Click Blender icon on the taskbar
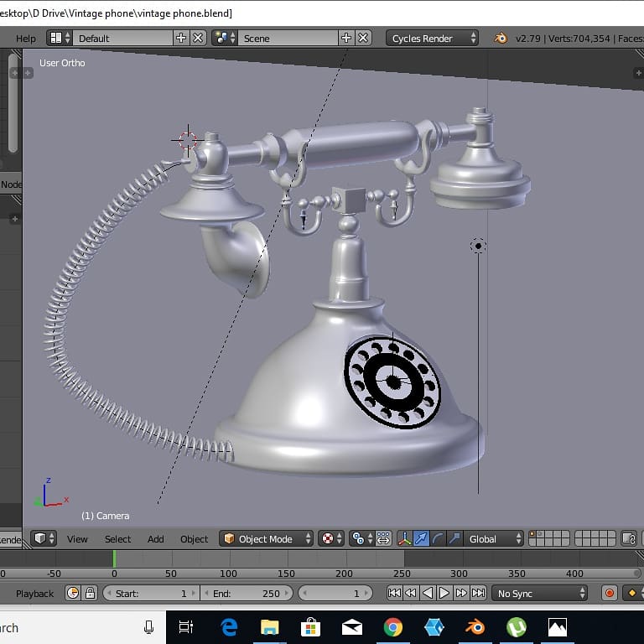 475,627
